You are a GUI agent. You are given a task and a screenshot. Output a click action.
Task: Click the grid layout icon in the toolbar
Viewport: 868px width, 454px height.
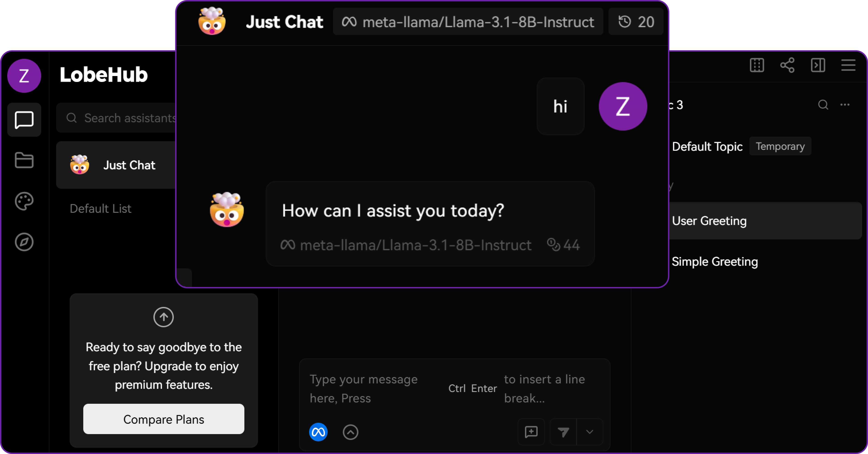pos(757,65)
